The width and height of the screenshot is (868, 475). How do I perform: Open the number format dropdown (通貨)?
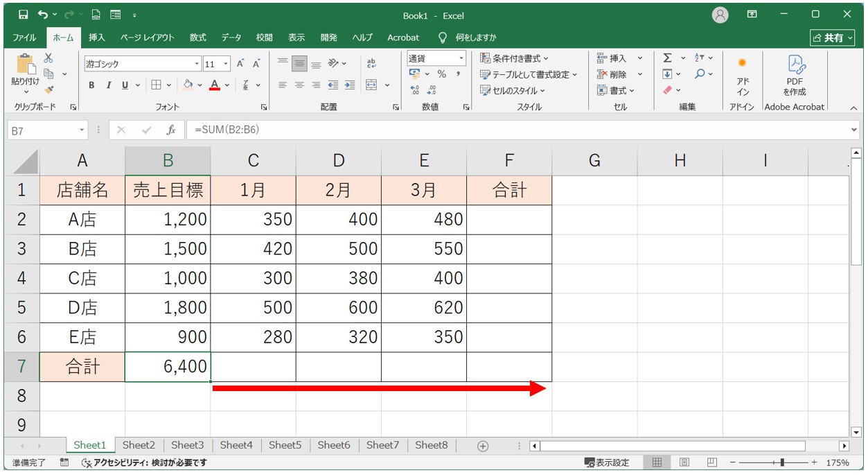(x=460, y=58)
